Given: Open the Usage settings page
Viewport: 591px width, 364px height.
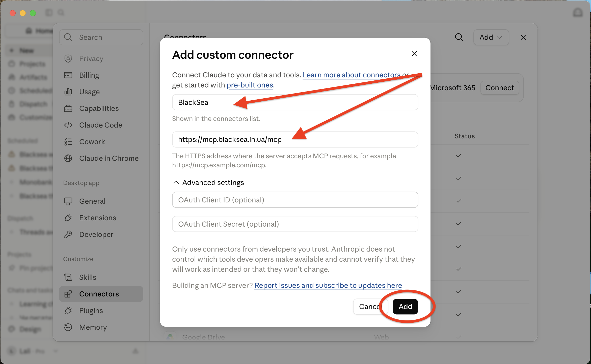Looking at the screenshot, I should [x=101, y=92].
